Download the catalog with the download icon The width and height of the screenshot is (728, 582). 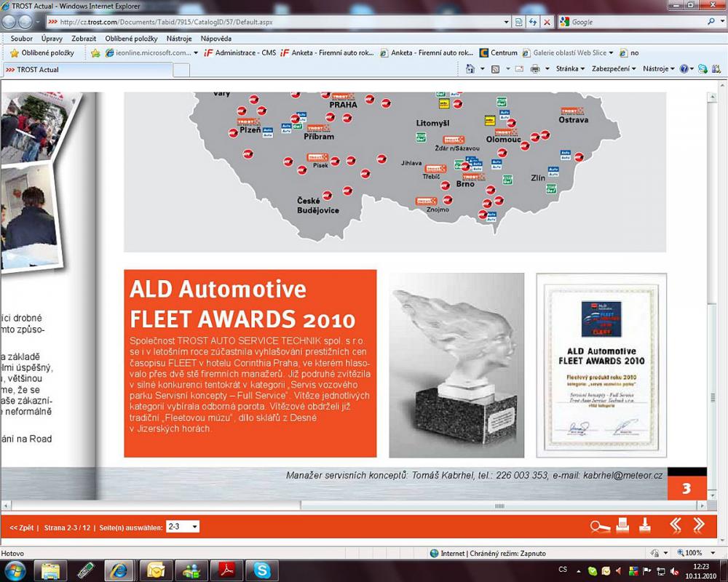coord(645,525)
